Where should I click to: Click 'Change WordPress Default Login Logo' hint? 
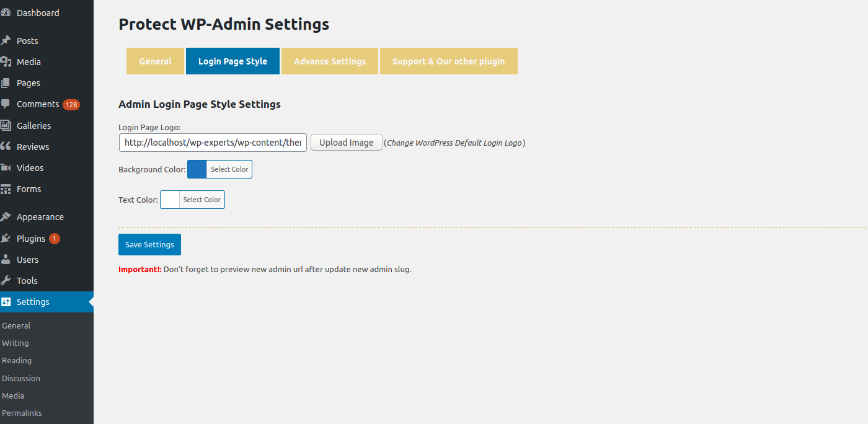pos(454,143)
